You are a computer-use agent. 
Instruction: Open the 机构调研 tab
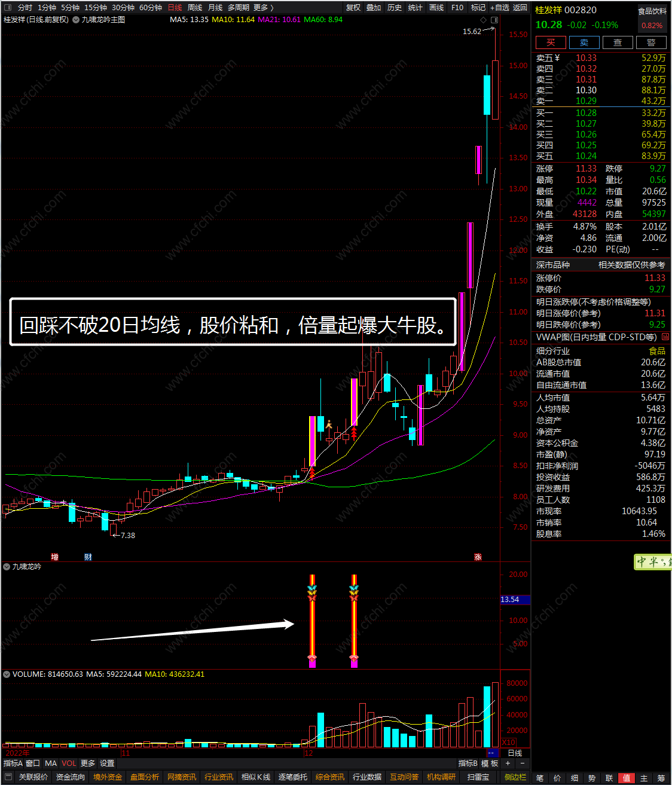click(x=441, y=777)
